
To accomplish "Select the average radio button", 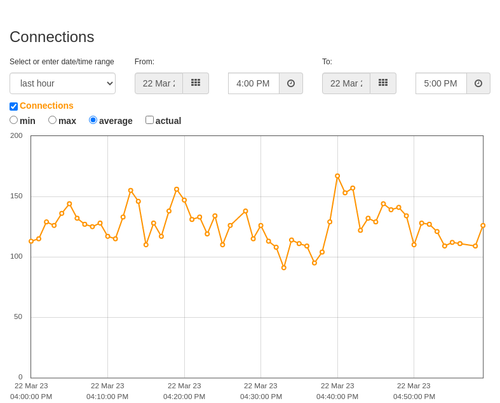I will (x=93, y=120).
